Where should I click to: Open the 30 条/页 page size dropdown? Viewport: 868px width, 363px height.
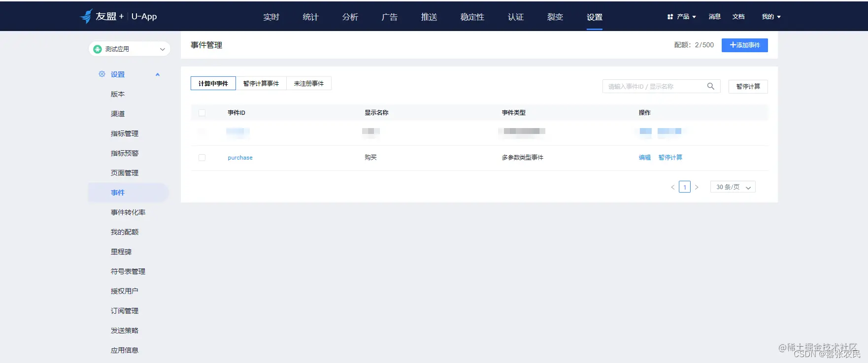[x=733, y=187]
